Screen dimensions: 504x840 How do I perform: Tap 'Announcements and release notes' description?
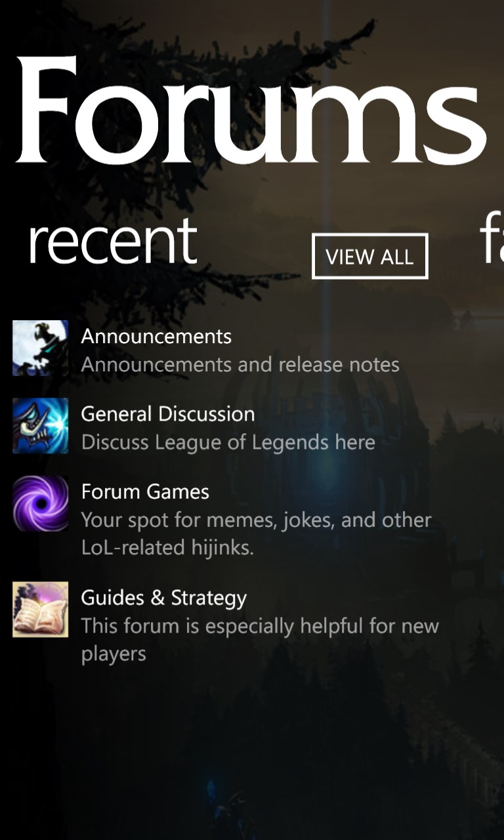click(240, 364)
